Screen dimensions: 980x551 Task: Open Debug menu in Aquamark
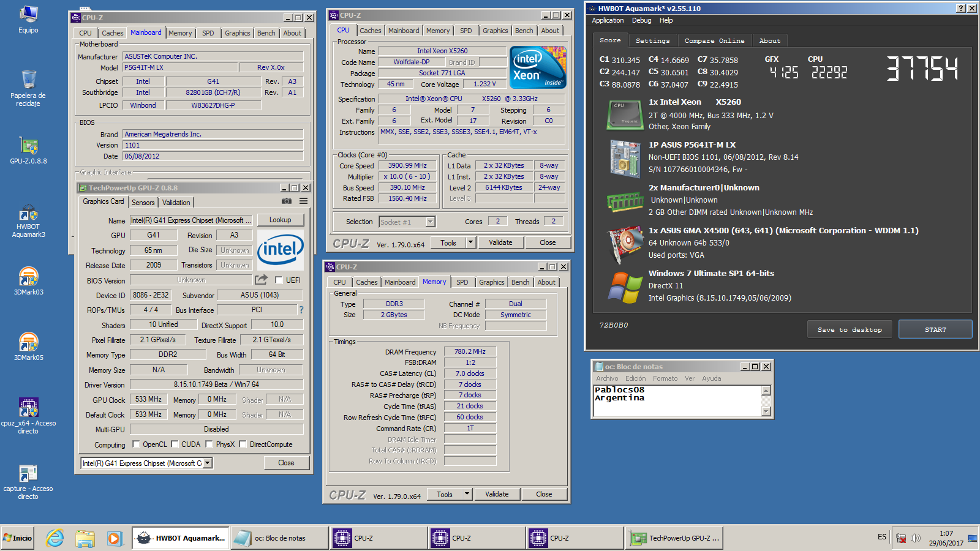pyautogui.click(x=641, y=20)
